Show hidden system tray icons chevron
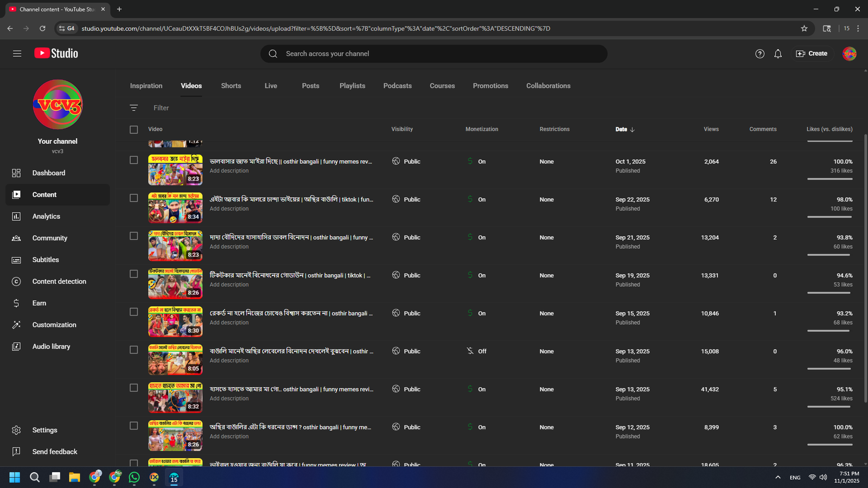The image size is (868, 488). 778,477
